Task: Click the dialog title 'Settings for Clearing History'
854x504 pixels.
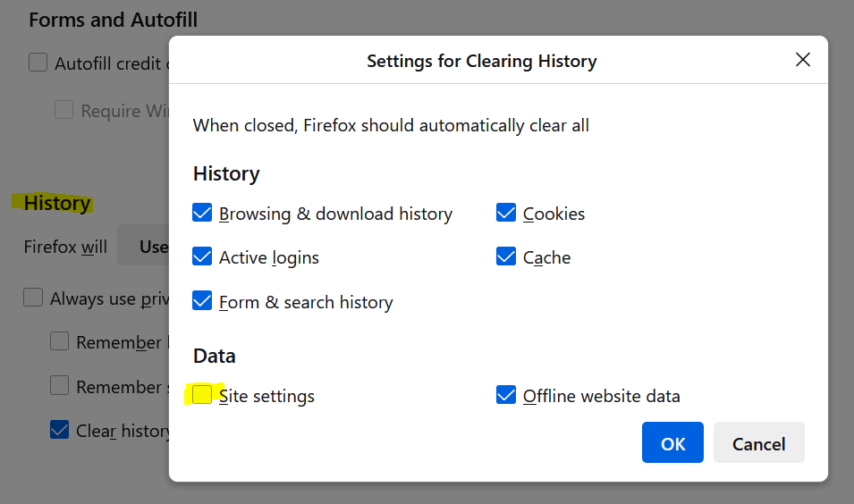Action: click(481, 61)
